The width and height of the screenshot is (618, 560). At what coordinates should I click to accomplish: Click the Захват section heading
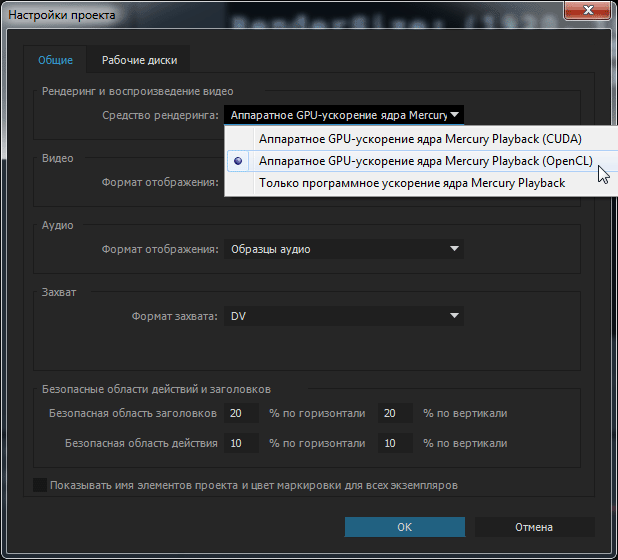59,292
